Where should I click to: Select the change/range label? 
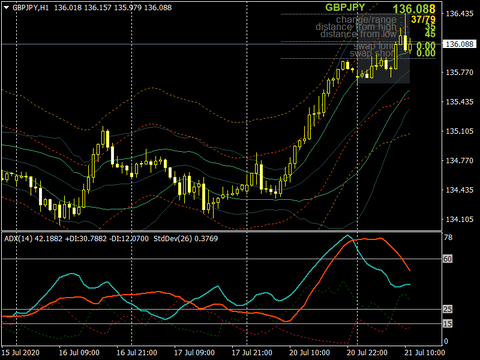pyautogui.click(x=366, y=20)
